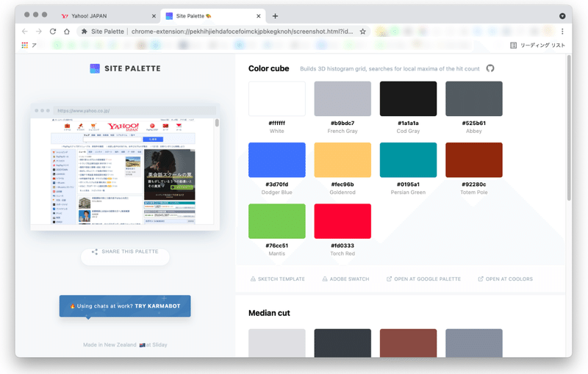Screen dimensions: 588x374
Task: Select the Persian Green #0195a1 swatch
Action: coord(408,160)
